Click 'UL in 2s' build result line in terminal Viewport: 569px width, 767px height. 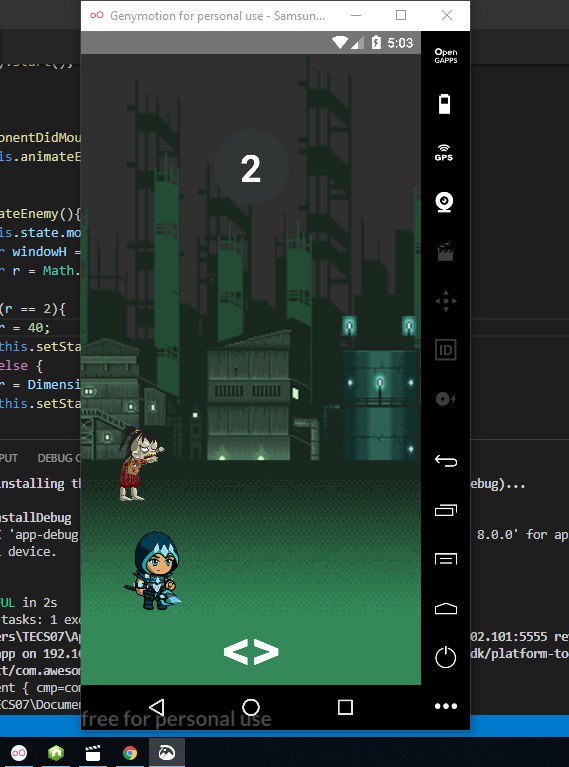(28, 603)
